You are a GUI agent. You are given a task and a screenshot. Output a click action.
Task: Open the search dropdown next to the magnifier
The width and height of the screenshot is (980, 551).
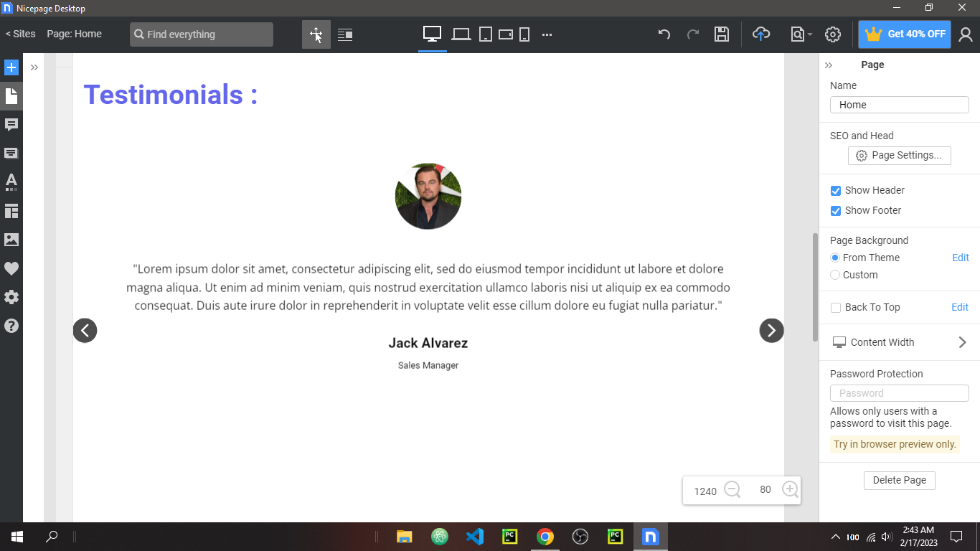point(809,34)
